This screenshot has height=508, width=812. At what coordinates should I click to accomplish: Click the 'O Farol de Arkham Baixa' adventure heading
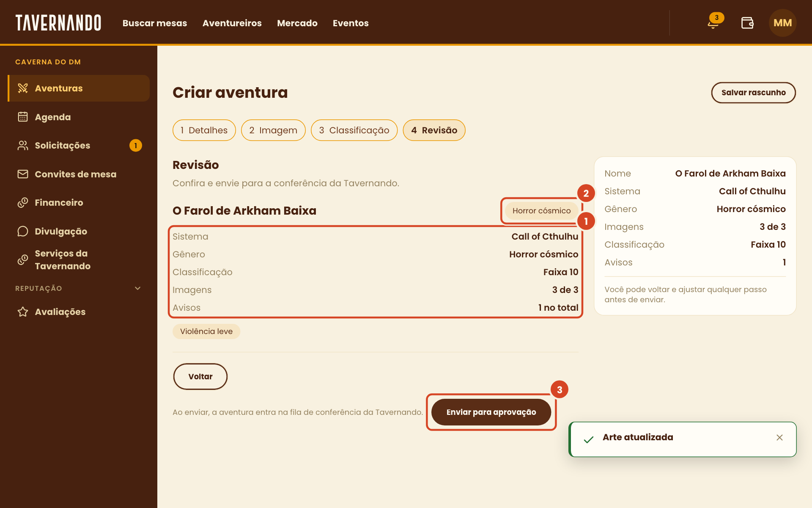[244, 210]
